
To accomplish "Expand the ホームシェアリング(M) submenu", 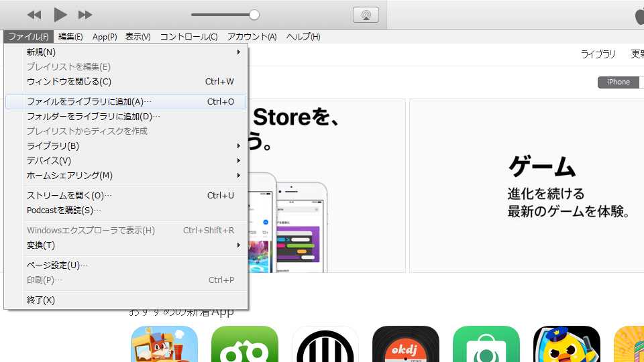I will click(125, 175).
